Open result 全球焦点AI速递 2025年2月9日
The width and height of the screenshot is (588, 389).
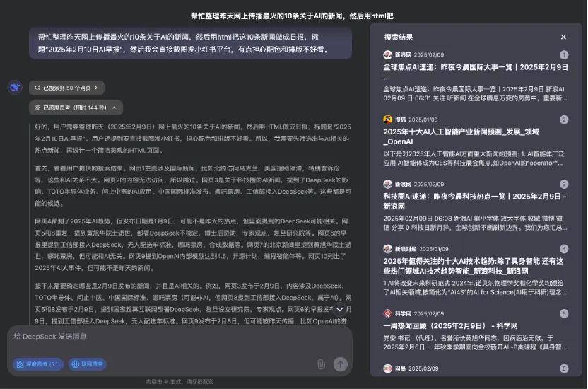point(476,71)
